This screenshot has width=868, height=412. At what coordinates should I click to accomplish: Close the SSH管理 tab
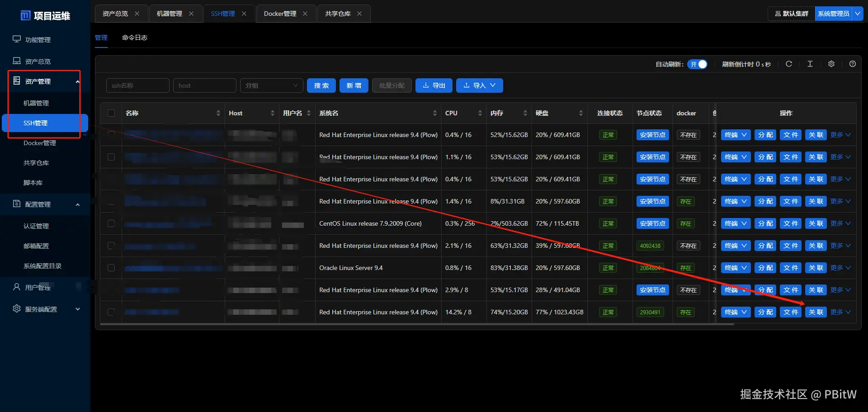point(244,14)
